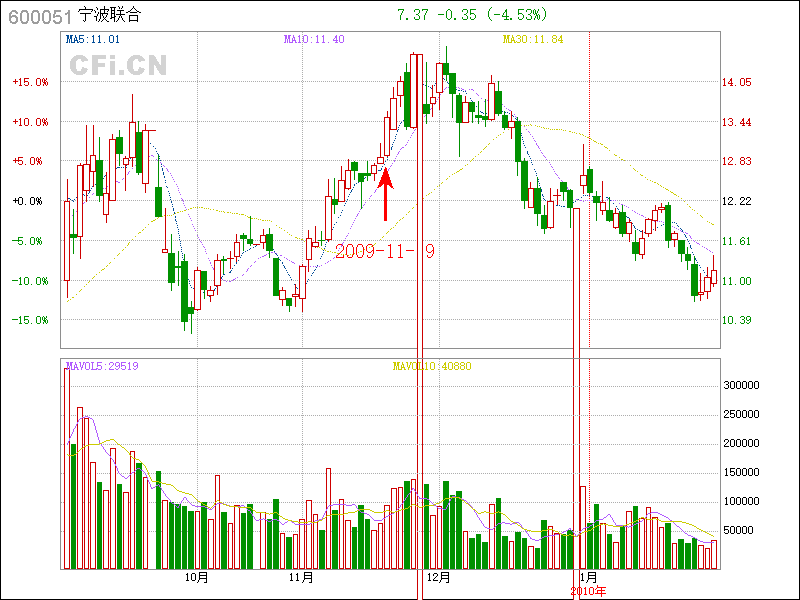
Task: Click the MA10:11.40 indicator label
Action: tap(314, 39)
